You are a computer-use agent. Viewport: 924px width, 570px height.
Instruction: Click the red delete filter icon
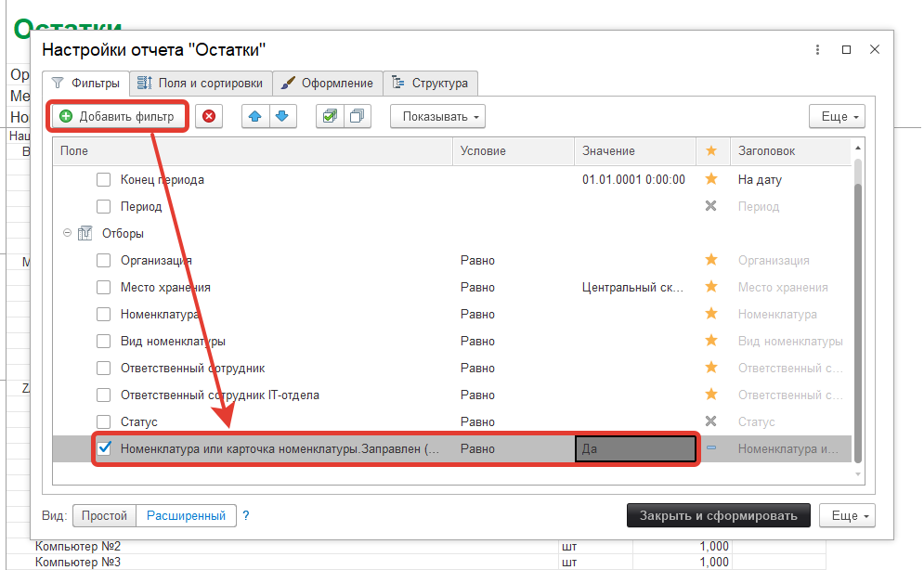[209, 116]
